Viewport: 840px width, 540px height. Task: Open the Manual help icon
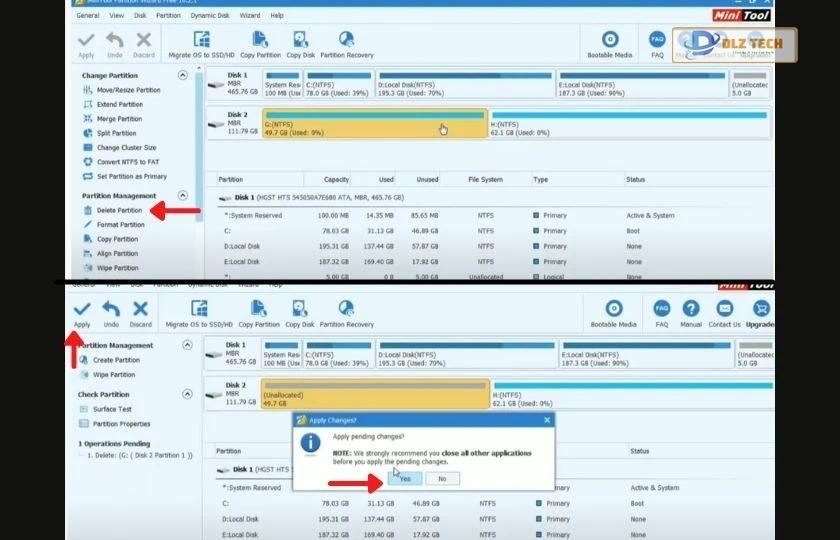tap(691, 314)
